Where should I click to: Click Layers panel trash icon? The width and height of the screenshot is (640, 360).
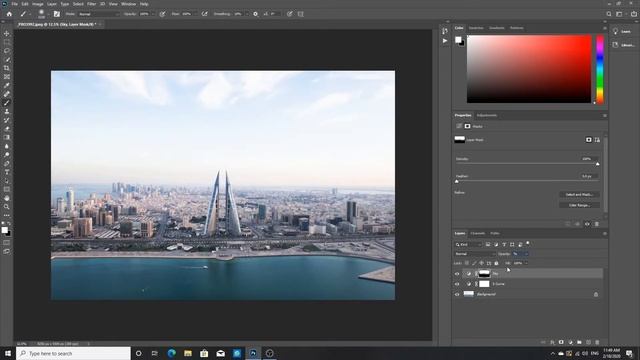click(x=597, y=342)
